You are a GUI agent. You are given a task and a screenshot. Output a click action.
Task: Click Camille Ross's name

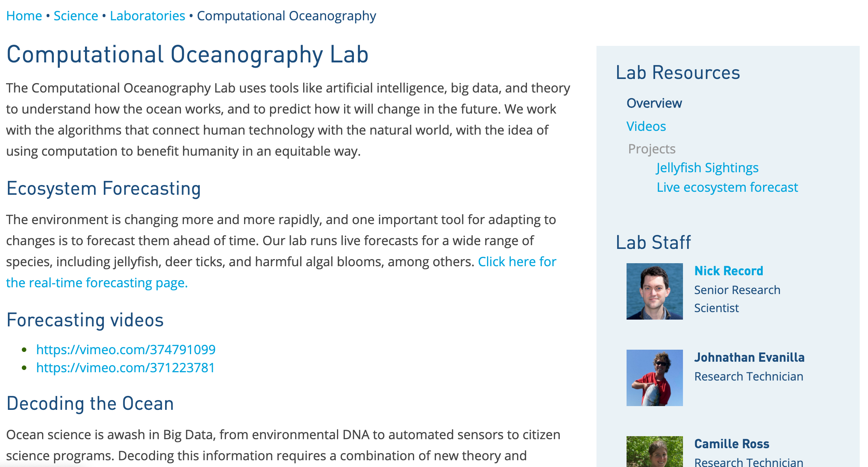[731, 444]
